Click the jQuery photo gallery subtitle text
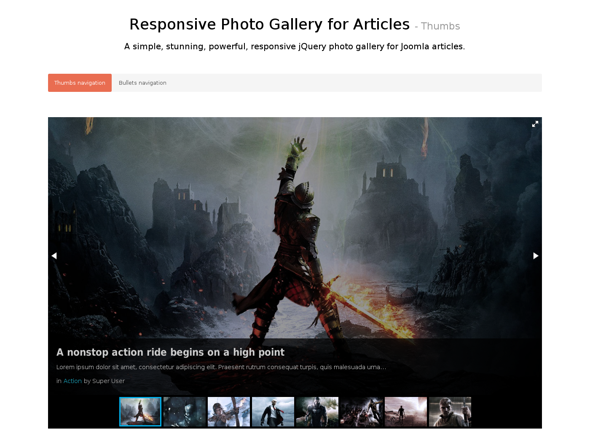Viewport: 590px width, 437px height. pos(294,47)
